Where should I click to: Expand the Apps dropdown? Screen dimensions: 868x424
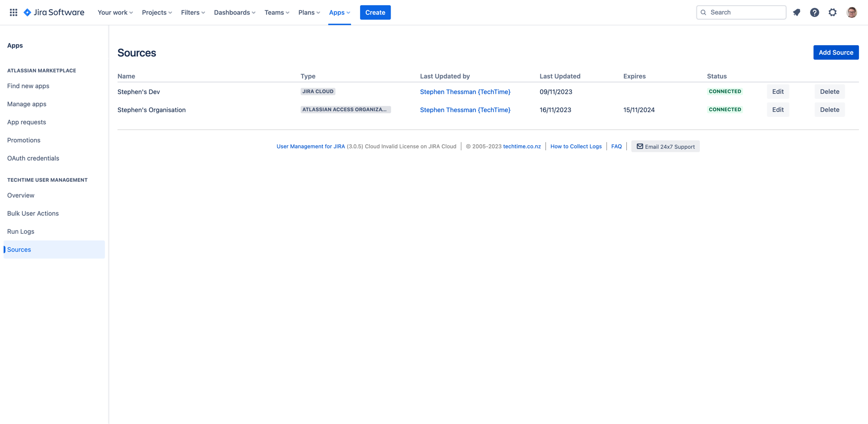[340, 12]
